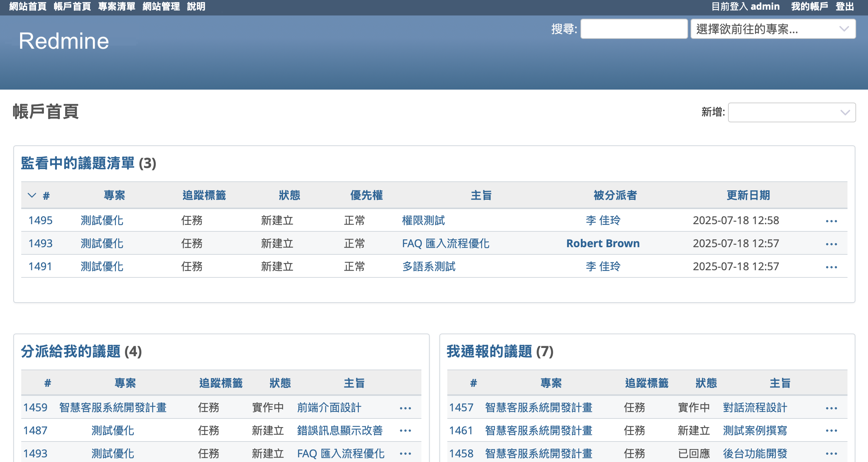Go to 網站首頁 in top menu
Screen dimensions: 868x462
(x=28, y=6)
